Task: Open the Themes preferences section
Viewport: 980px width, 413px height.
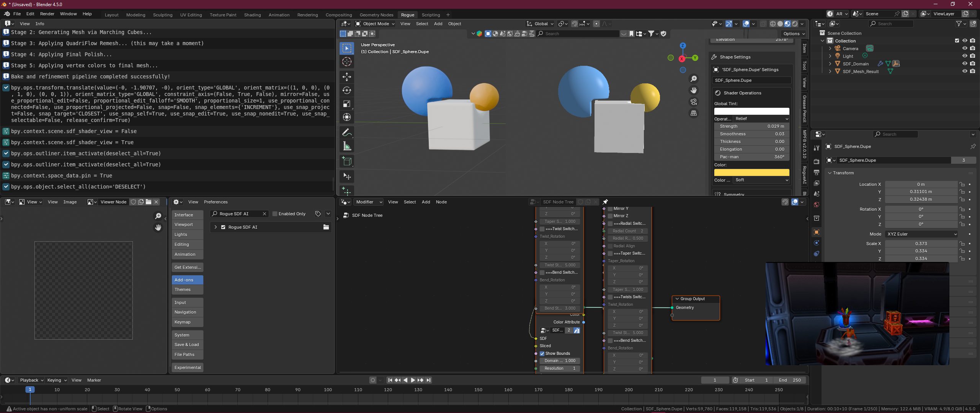Action: [187, 289]
